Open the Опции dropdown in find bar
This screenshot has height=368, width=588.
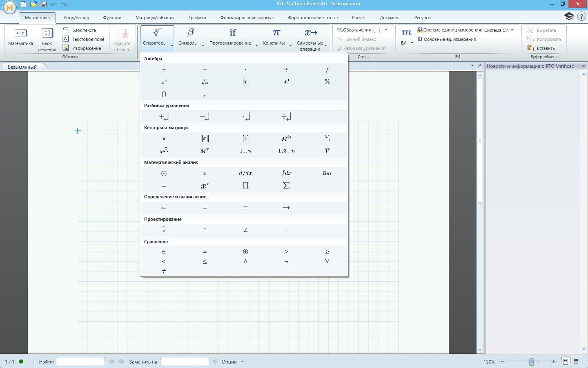pyautogui.click(x=232, y=362)
